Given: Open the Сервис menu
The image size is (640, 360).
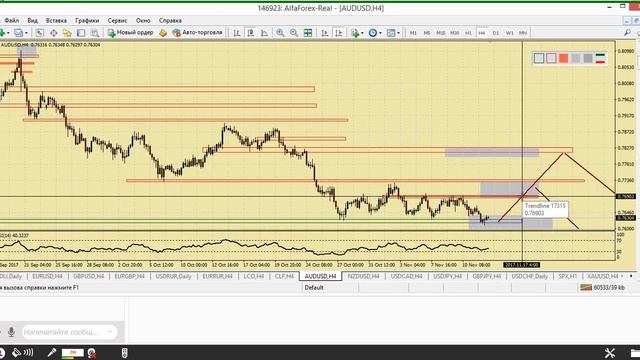Looking at the screenshot, I should tap(118, 20).
